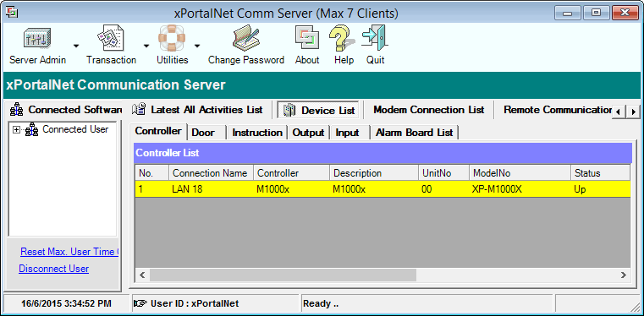Select the Controller sub-tab
Image resolution: width=644 pixels, height=316 pixels.
(158, 131)
